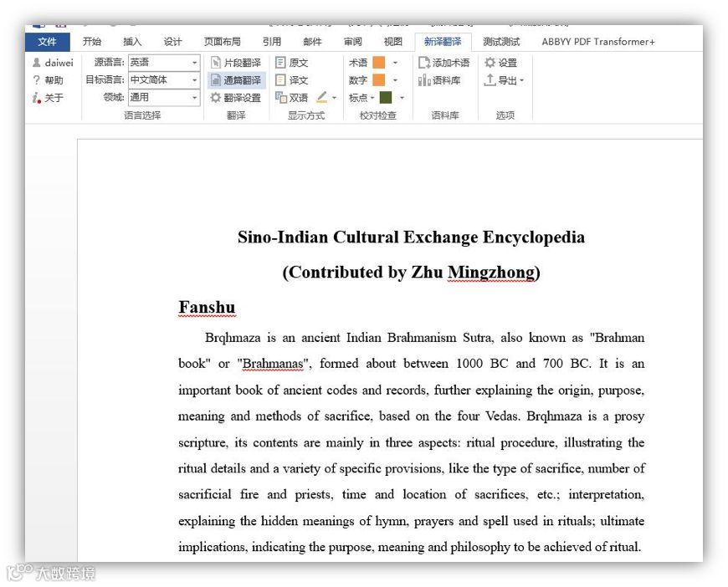Screen dimensions: 728x587
Task: Switch to the 开始 ribbon tab
Action: (92, 42)
